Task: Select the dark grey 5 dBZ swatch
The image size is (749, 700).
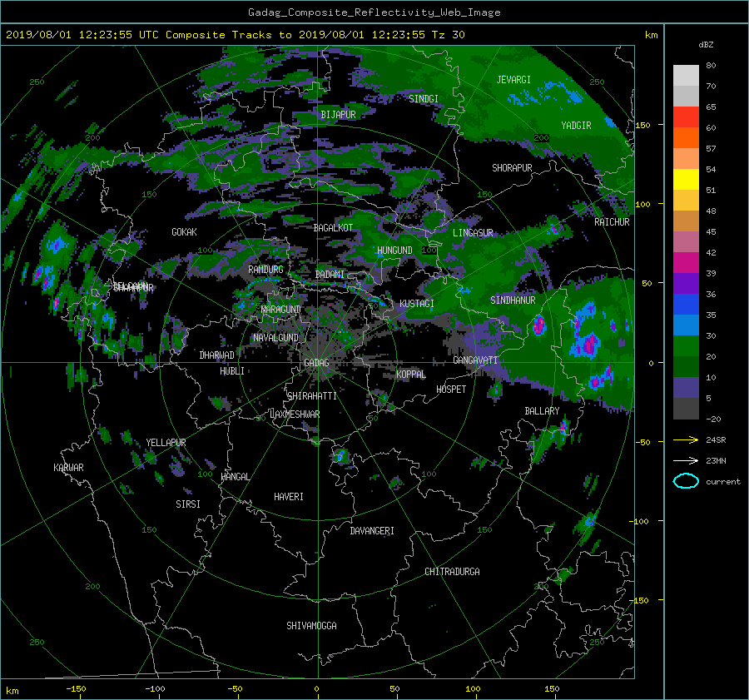Action: coord(686,409)
